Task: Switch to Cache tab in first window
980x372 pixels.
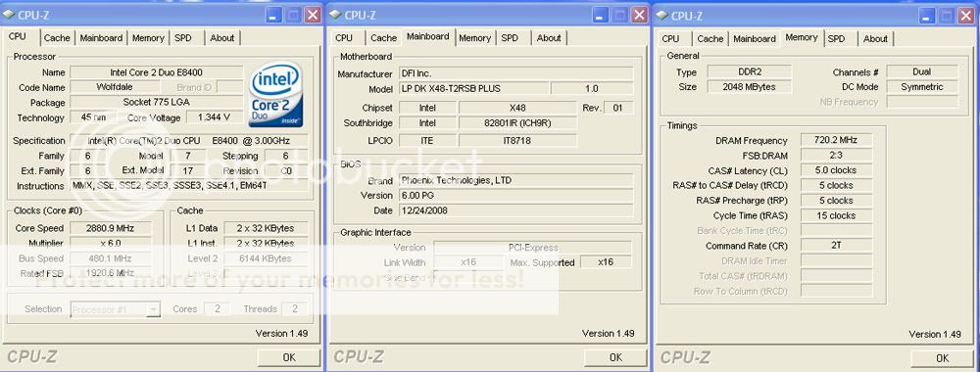Action: point(57,38)
